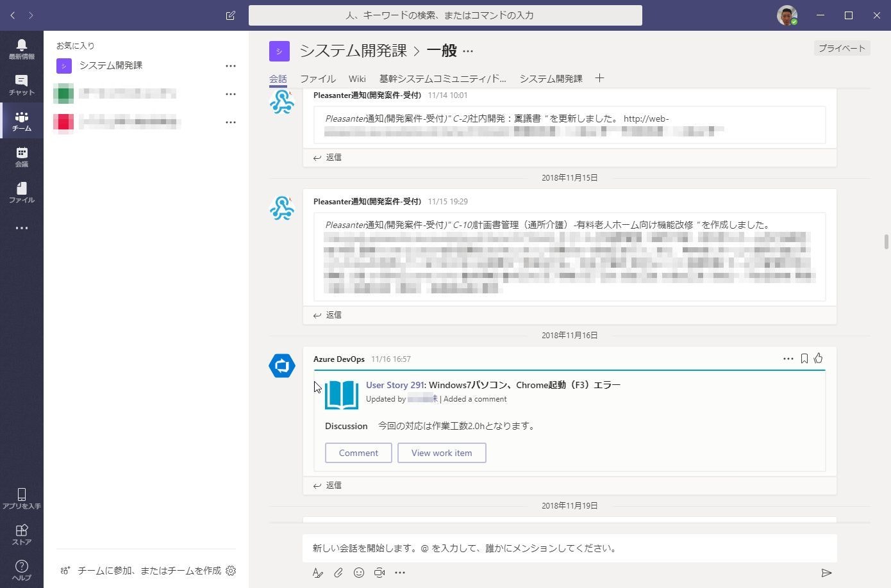Search in the command box
891x588 pixels.
445,15
